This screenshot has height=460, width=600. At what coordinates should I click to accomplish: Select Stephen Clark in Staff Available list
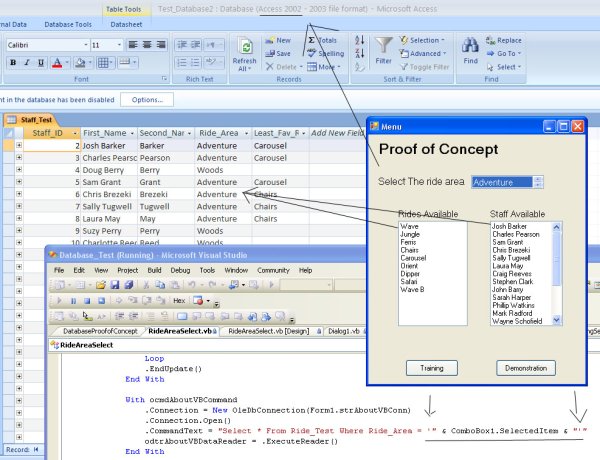(512, 282)
